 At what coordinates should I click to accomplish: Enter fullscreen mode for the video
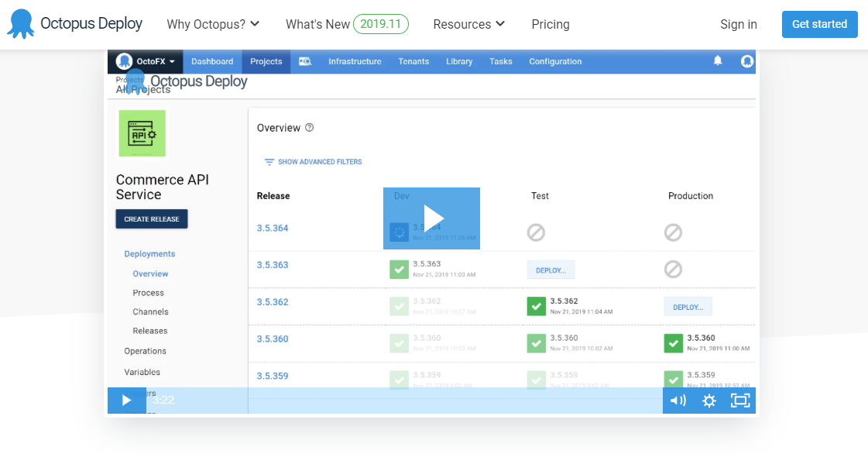[x=739, y=401]
